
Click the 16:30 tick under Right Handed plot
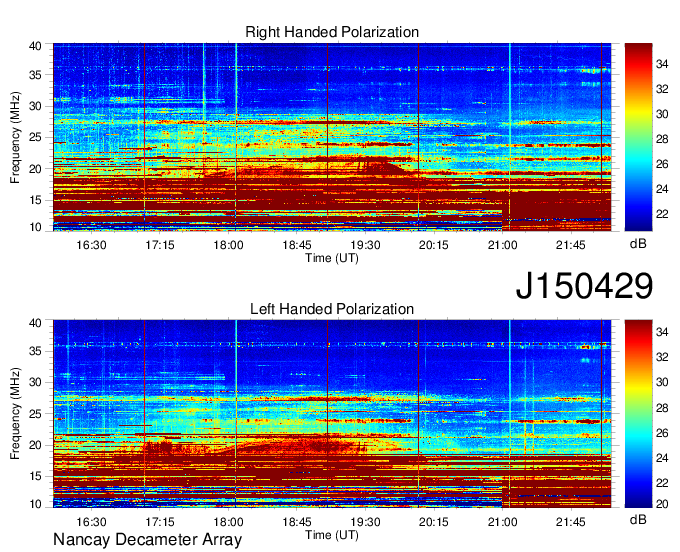[91, 245]
